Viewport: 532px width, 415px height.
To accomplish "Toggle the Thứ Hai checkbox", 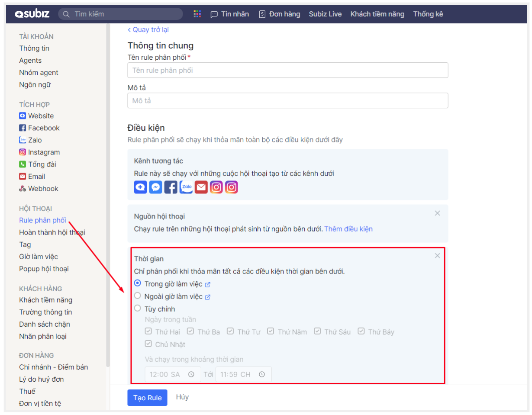I will coord(148,331).
